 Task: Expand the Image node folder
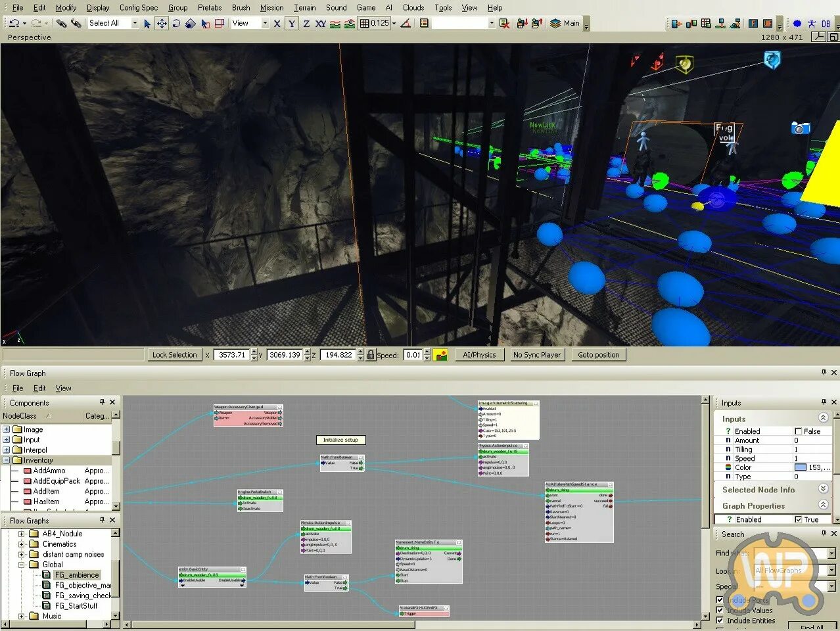[7, 429]
